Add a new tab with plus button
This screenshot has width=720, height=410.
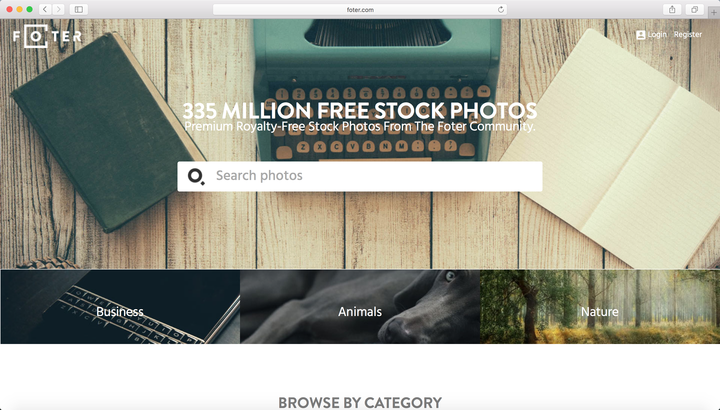tap(714, 12)
